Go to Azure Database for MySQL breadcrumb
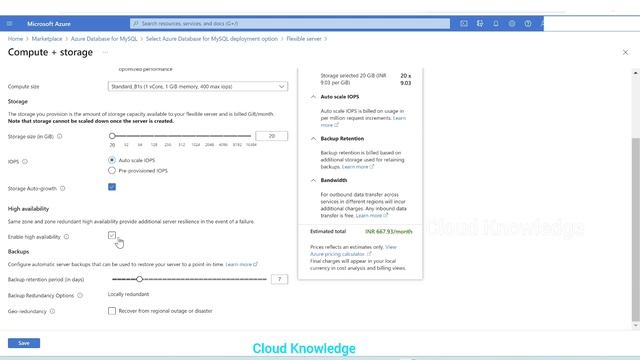The image size is (640, 360). [104, 39]
